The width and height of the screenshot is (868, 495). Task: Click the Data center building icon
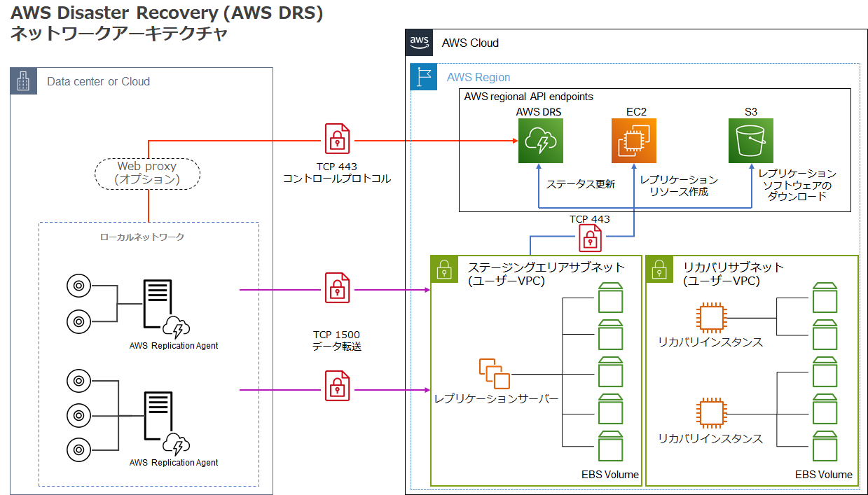[23, 81]
